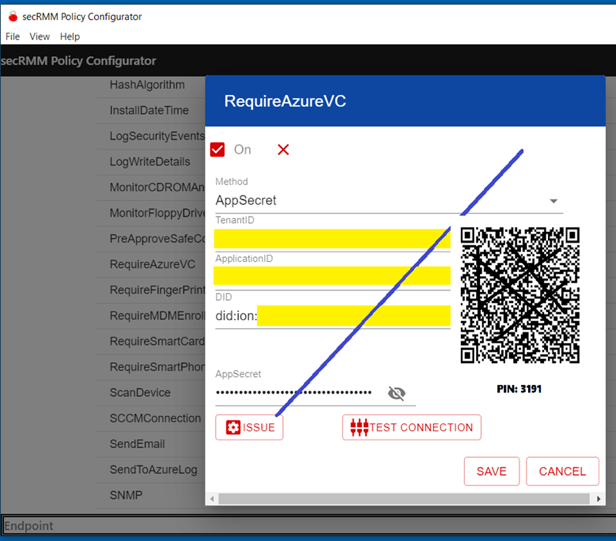
Task: Select the MonitorFloppyDrive policy row
Action: pyautogui.click(x=151, y=213)
